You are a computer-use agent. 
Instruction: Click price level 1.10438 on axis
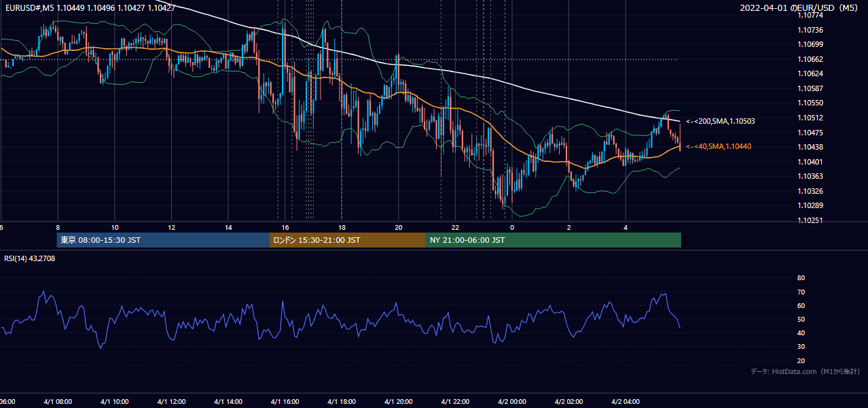809,147
